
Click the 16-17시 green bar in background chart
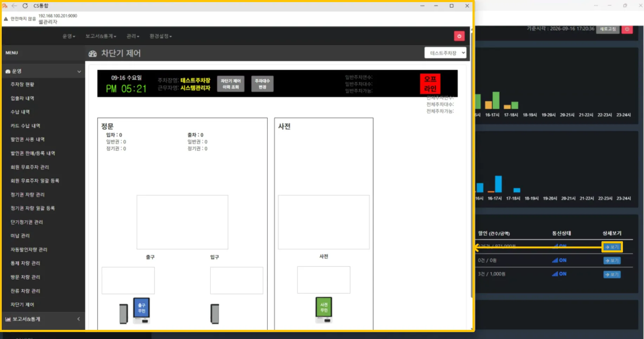496,100
